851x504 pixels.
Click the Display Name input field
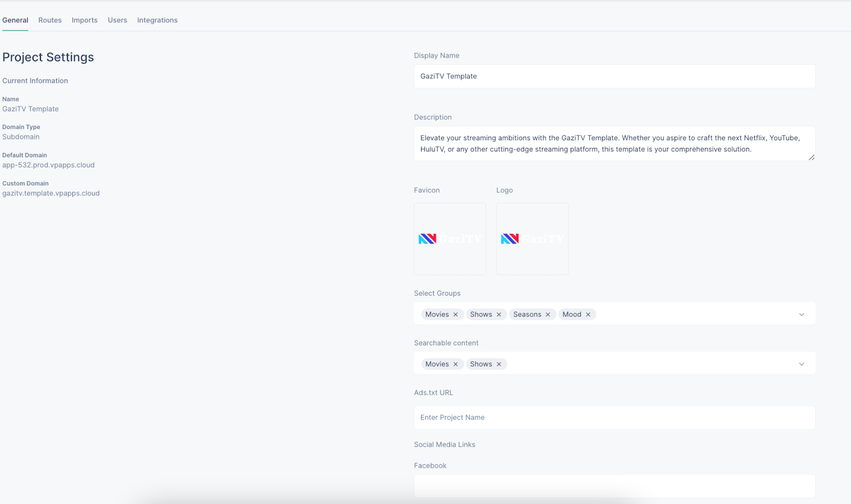pyautogui.click(x=614, y=77)
